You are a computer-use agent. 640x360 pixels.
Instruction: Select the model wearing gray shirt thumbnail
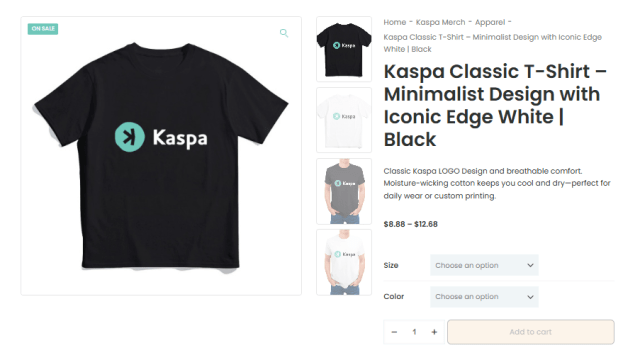(x=344, y=191)
